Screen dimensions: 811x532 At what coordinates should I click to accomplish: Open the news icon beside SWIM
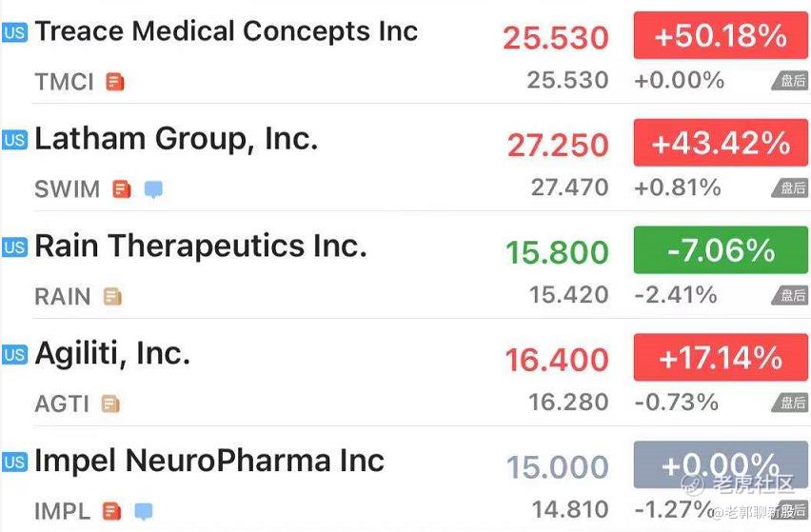click(122, 189)
